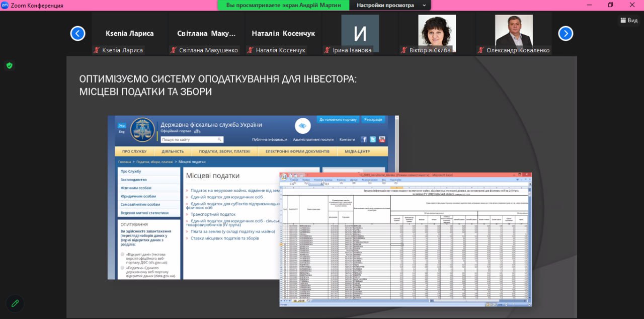Show next participants with the right arrow

click(x=566, y=34)
